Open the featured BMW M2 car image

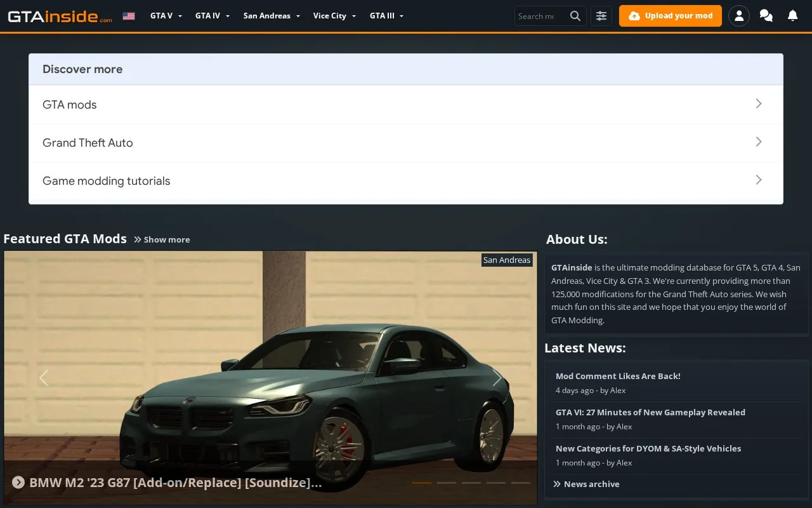(270, 378)
